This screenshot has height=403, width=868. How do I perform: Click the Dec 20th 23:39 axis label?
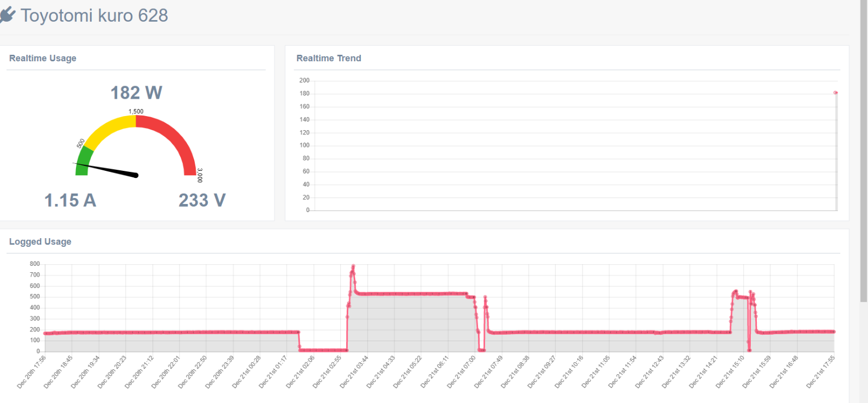coord(219,372)
